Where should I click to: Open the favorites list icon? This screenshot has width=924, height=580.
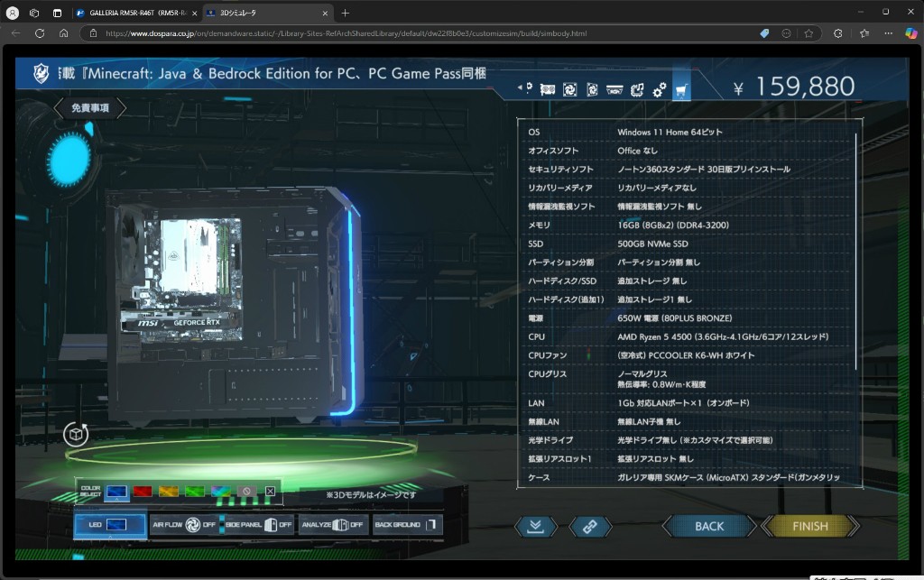[x=864, y=33]
